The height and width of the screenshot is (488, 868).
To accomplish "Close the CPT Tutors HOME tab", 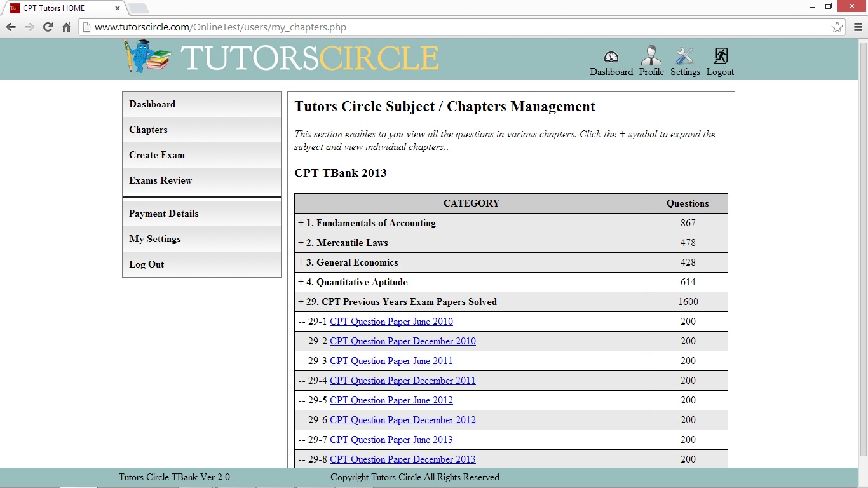I will click(118, 8).
